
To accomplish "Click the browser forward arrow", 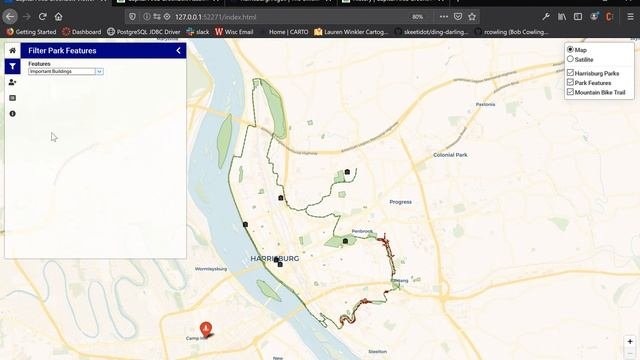I will click(27, 17).
